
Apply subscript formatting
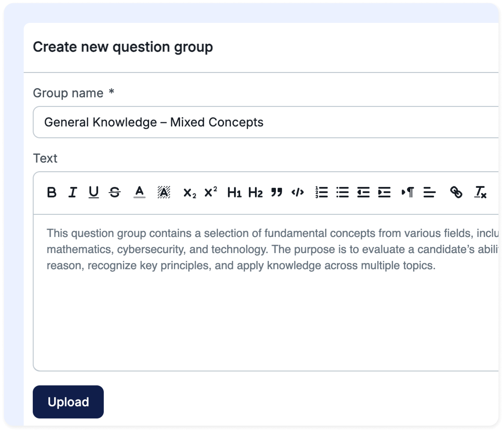(x=189, y=193)
